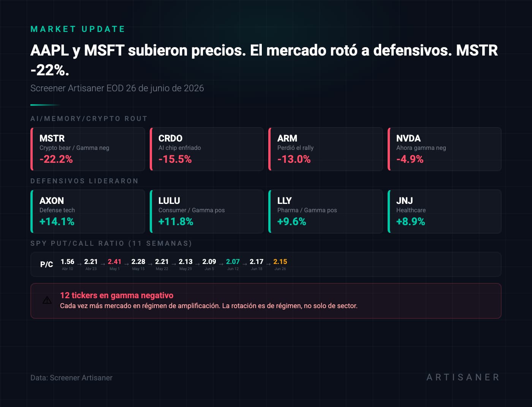Open the MSTR ticker card
The image size is (532, 407).
[x=88, y=149]
